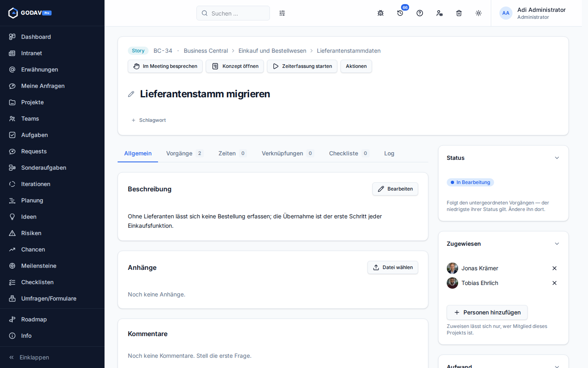Toggle the light/dark theme sun icon
Viewport: 588px width, 368px height.
(x=479, y=13)
